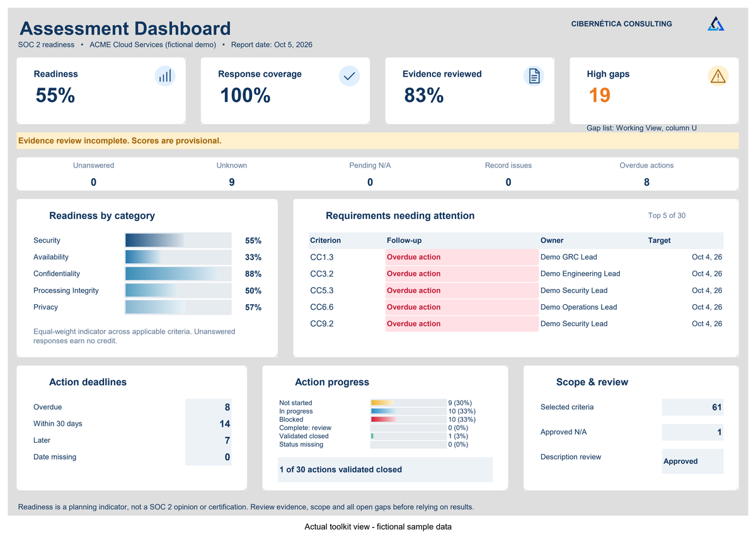Click the CIBERNÉTICA CONSULTING company name
The height and width of the screenshot is (539, 756).
tap(622, 24)
